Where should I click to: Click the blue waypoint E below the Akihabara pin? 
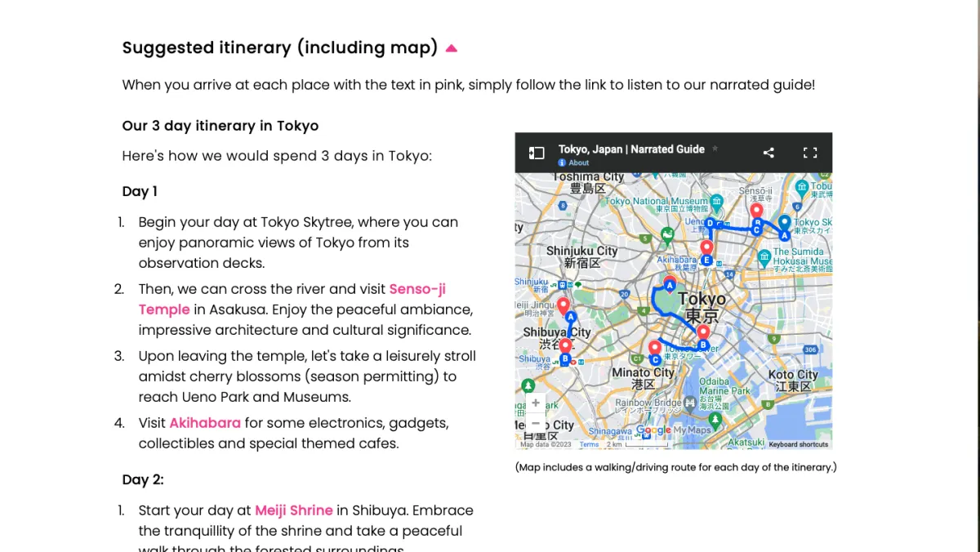click(x=706, y=260)
